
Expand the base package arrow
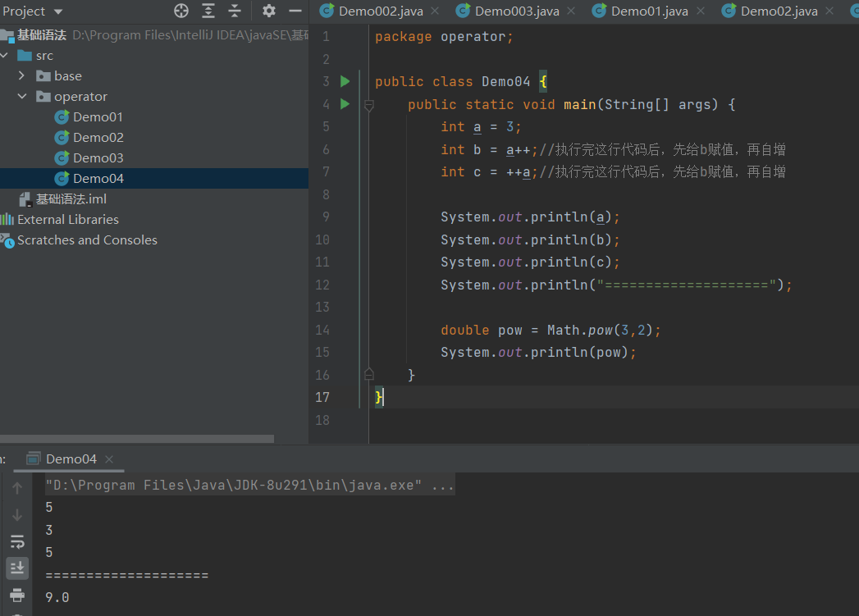pyautogui.click(x=21, y=75)
